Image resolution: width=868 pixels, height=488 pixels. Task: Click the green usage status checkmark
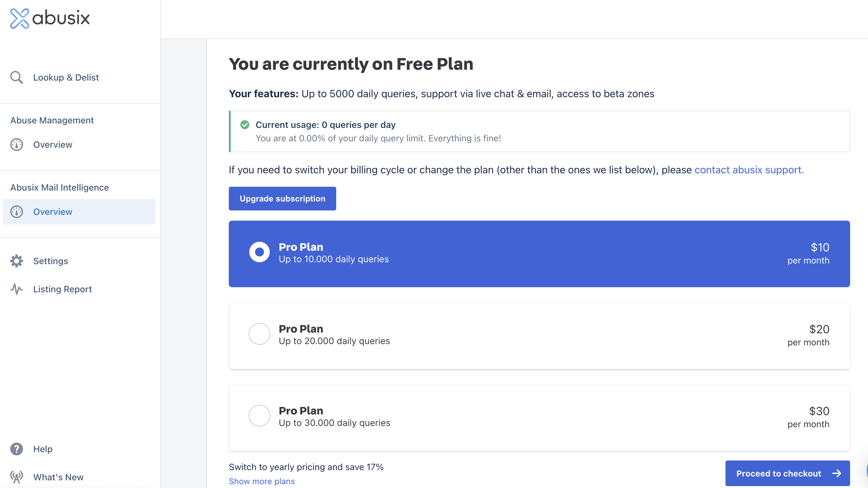click(244, 125)
